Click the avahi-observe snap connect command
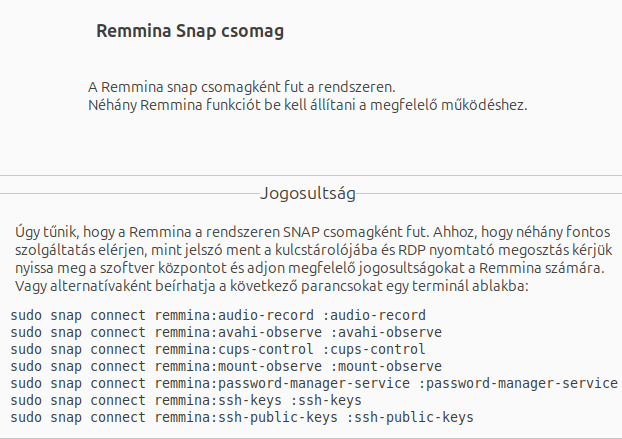This screenshot has height=439, width=622. pyautogui.click(x=226, y=332)
